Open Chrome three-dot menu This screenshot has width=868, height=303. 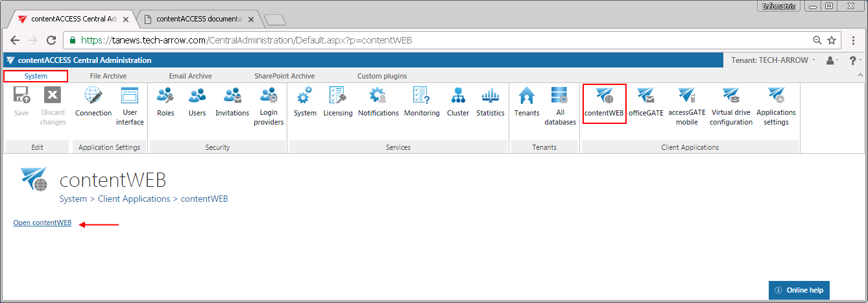[x=854, y=40]
